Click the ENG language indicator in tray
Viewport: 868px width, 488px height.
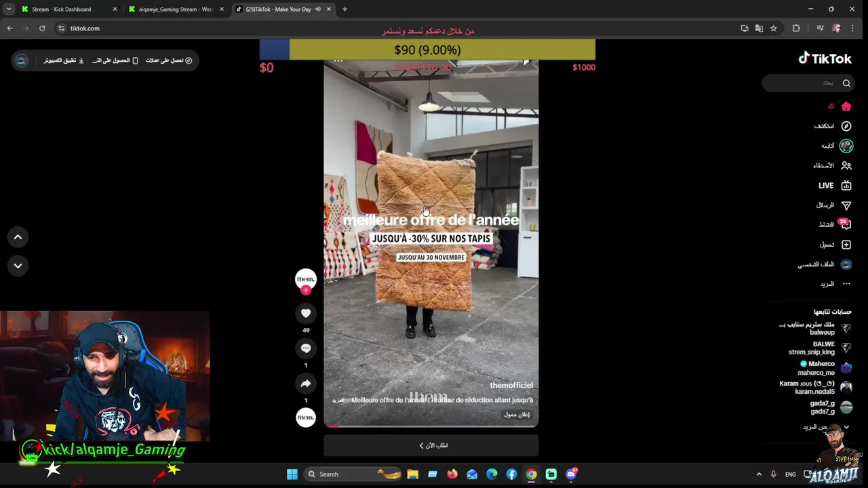(x=791, y=474)
